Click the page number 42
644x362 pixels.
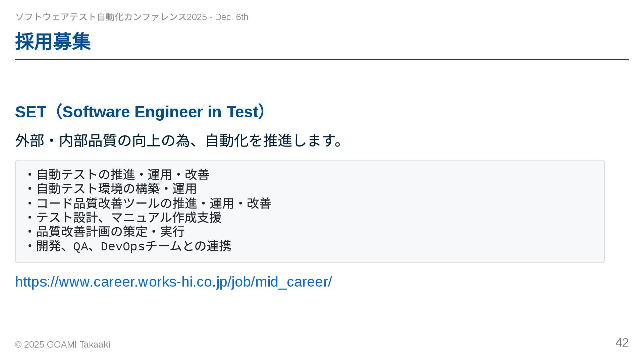click(x=622, y=343)
